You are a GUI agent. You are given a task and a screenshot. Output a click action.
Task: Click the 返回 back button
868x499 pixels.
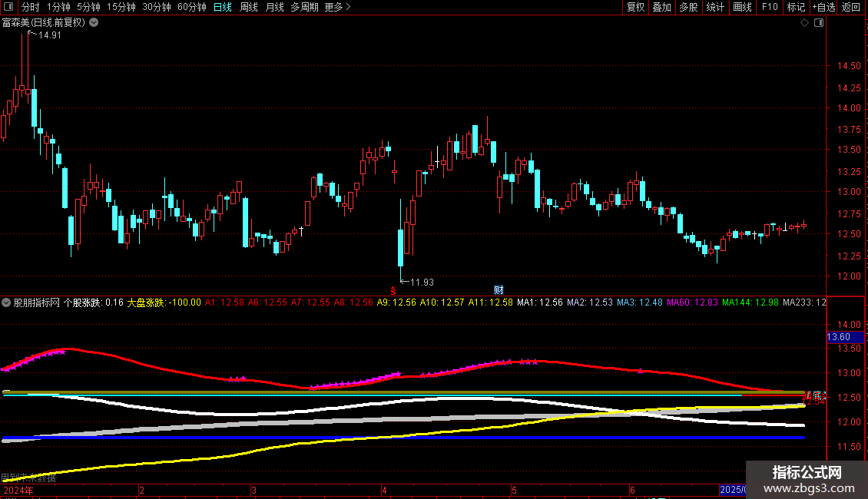pyautogui.click(x=851, y=7)
